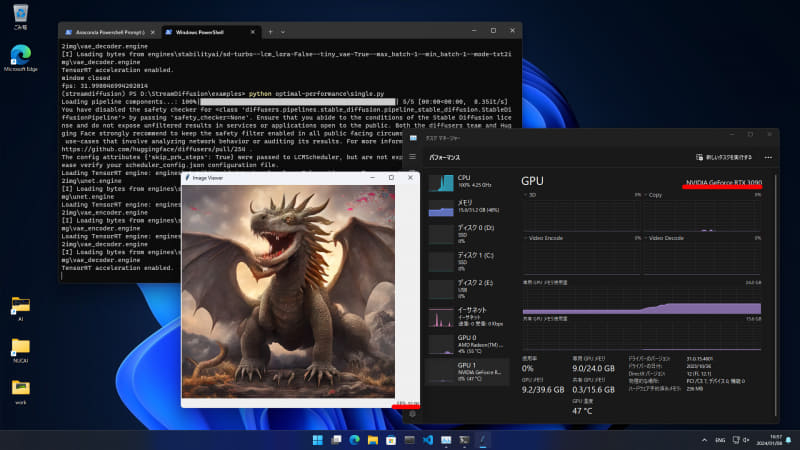Switch to Task Manager via its taskbar icon
The image size is (800, 450).
[x=446, y=440]
